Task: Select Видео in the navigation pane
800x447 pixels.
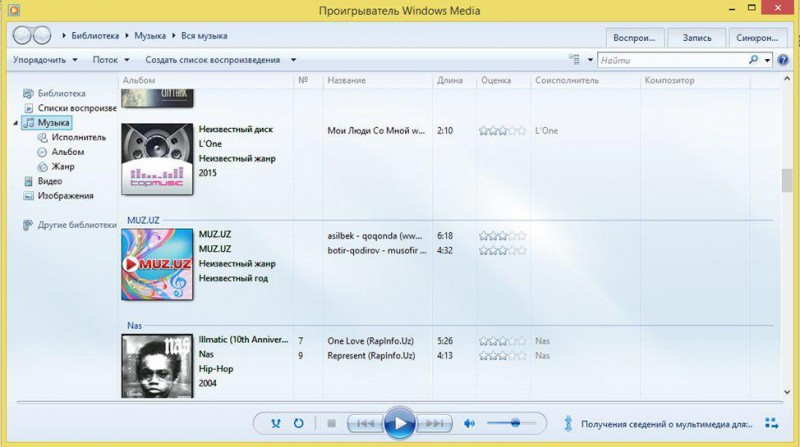Action: tap(43, 181)
